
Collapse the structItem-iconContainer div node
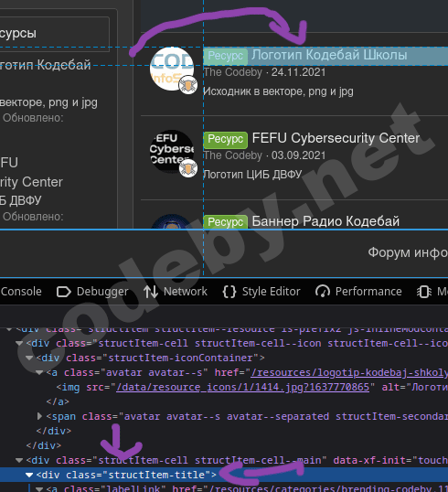(x=29, y=358)
